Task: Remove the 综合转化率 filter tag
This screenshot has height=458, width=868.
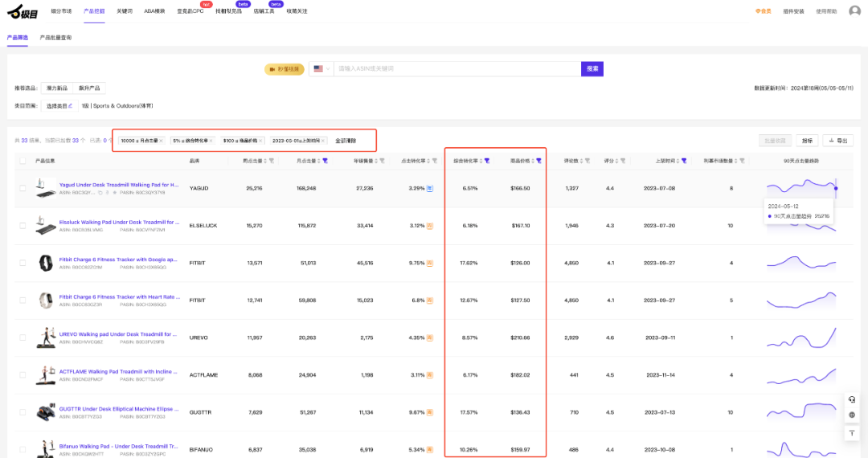Action: click(211, 141)
